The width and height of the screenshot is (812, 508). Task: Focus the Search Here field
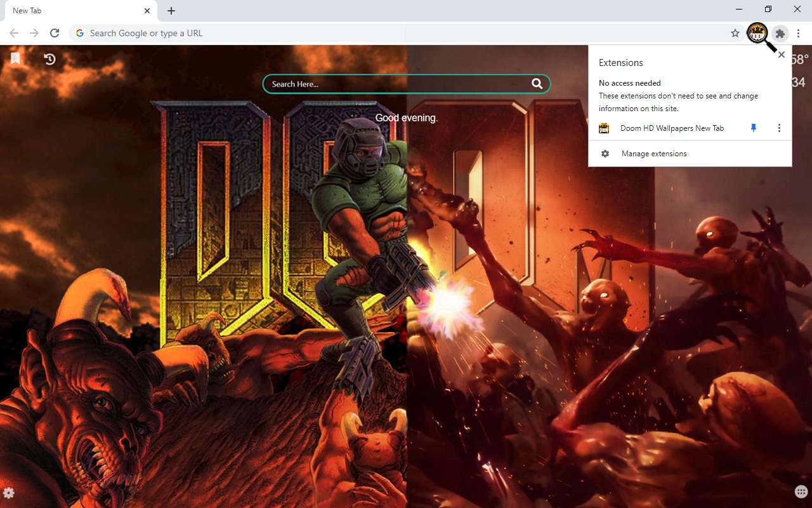406,84
